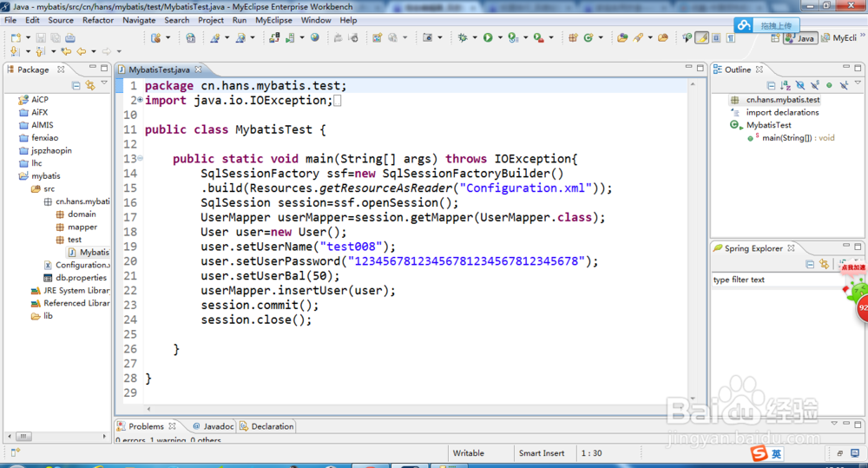Click the Search flashlight toolbar icon
Viewport: 868px width, 468px height.
(638, 37)
